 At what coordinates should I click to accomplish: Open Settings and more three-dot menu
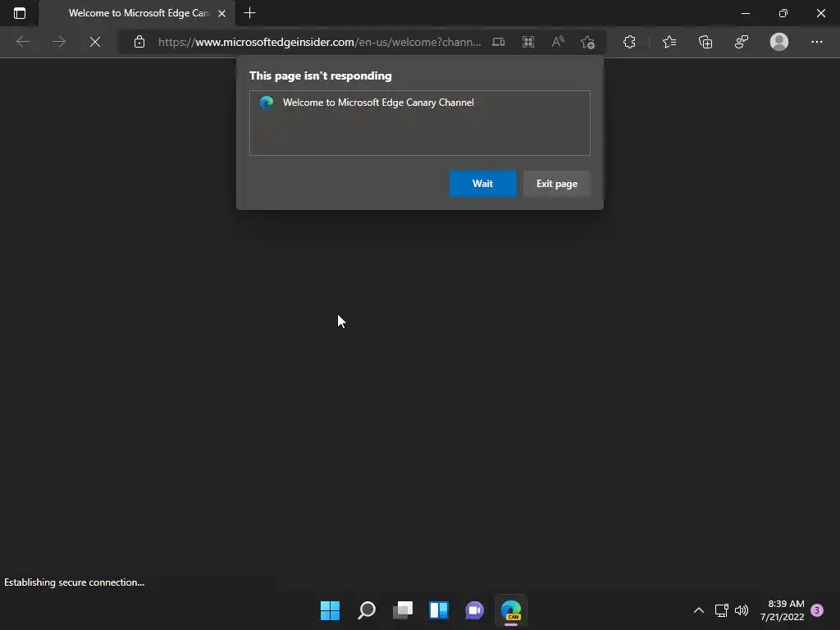(x=816, y=42)
